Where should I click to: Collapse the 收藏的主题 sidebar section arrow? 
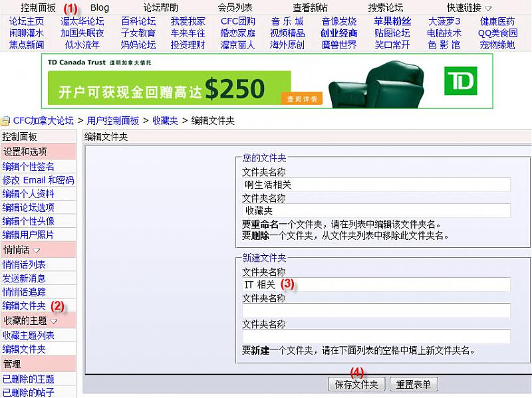tap(54, 321)
